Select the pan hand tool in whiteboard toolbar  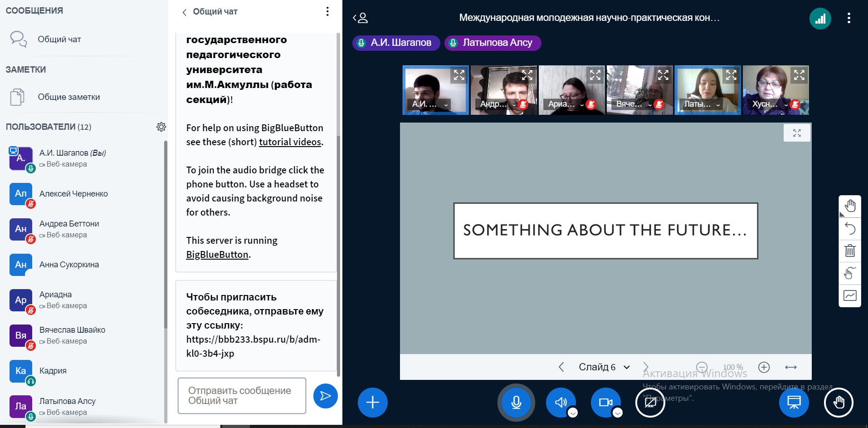(850, 206)
